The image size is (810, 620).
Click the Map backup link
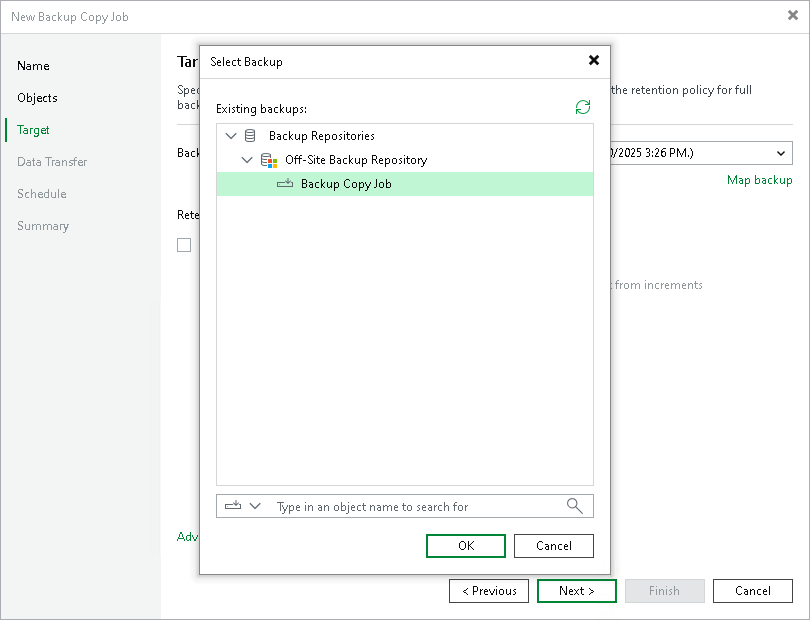click(759, 180)
